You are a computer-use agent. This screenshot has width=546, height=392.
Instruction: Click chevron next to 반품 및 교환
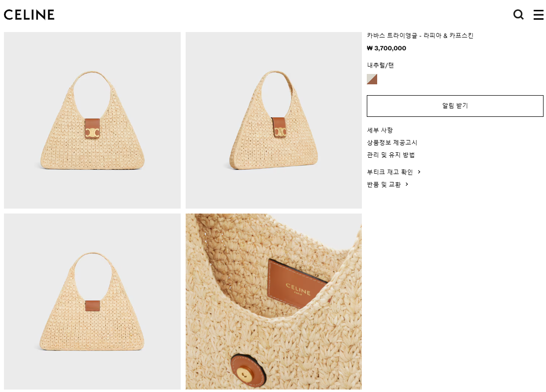(406, 184)
